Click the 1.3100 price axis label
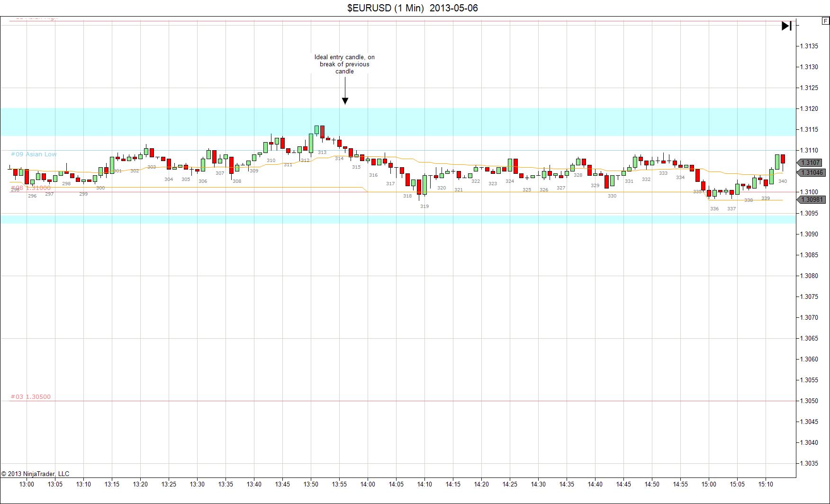 point(809,192)
